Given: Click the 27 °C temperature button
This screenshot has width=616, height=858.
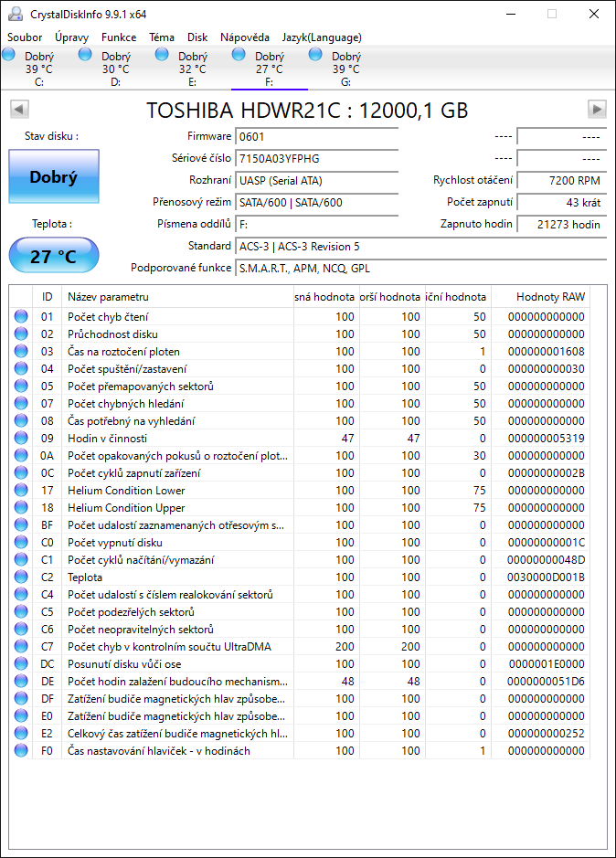Looking at the screenshot, I should [54, 256].
